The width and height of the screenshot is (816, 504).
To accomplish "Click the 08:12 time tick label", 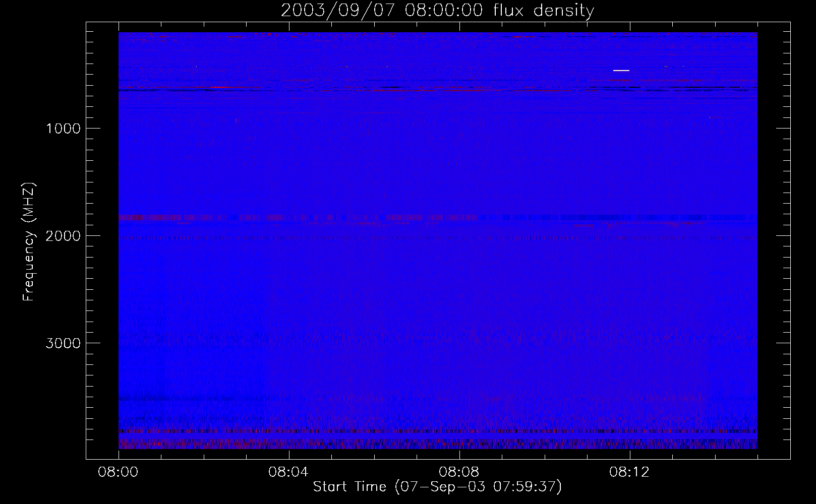I will coord(629,472).
